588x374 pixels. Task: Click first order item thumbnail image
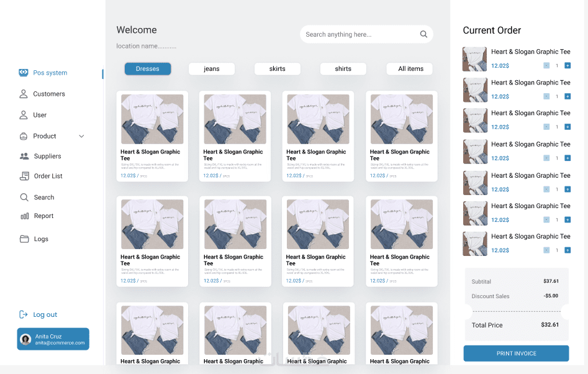474,59
